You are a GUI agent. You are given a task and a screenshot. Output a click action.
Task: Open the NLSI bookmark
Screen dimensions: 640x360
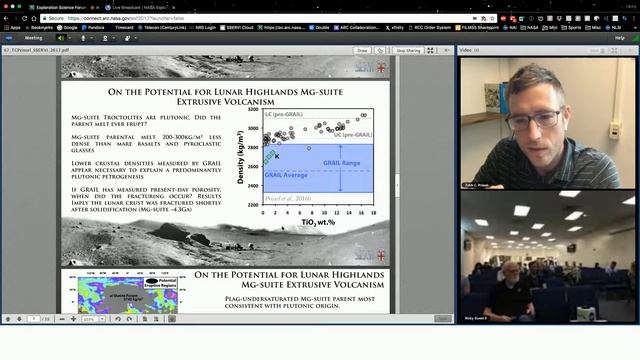(613, 28)
